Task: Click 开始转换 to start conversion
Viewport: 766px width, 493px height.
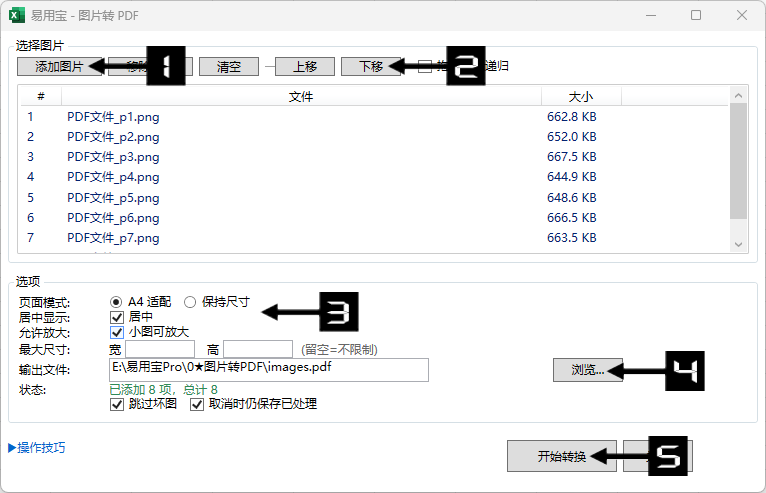Action: click(561, 456)
